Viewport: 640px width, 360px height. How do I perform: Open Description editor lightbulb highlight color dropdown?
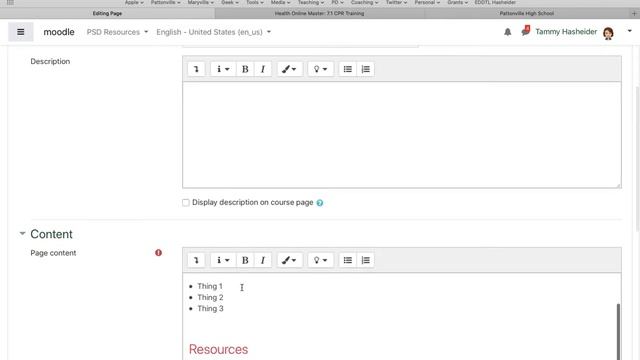320,69
